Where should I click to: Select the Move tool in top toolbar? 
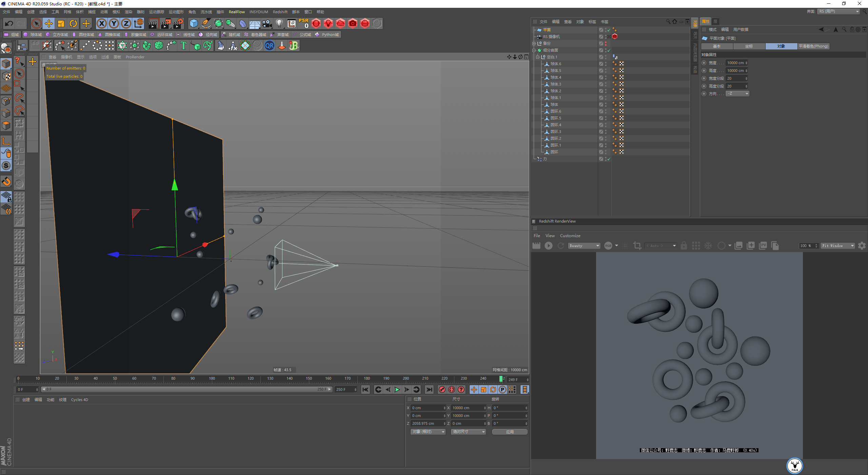click(49, 23)
